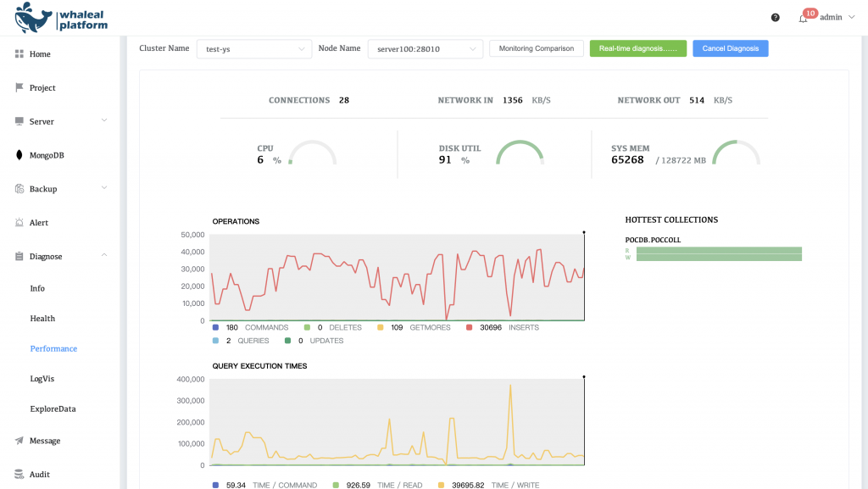Open the Audit section icon
The image size is (868, 489).
coord(19,474)
